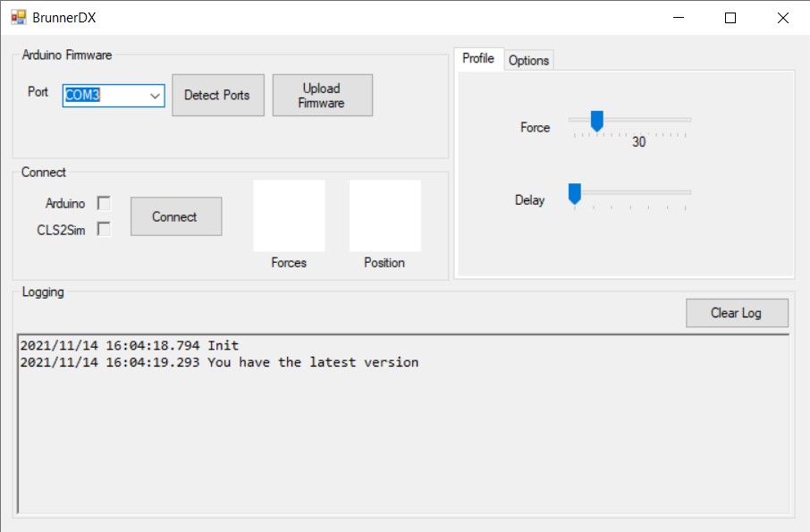The width and height of the screenshot is (810, 532).
Task: Enable the Arduino checkbox
Action: pyautogui.click(x=104, y=203)
